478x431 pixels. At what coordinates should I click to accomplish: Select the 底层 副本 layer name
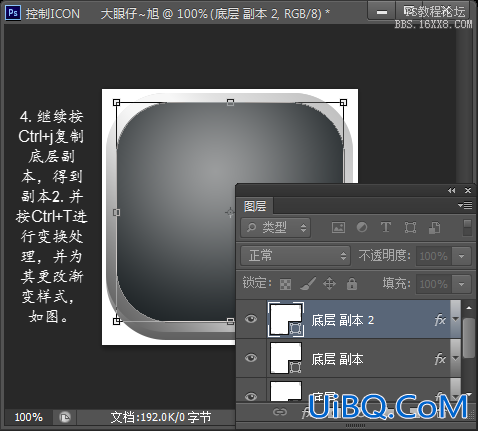click(x=337, y=359)
